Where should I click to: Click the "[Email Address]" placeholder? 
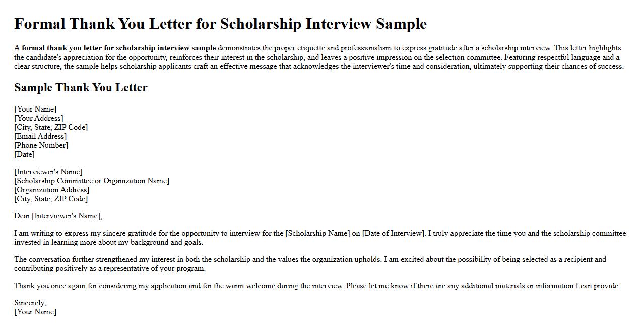click(40, 136)
